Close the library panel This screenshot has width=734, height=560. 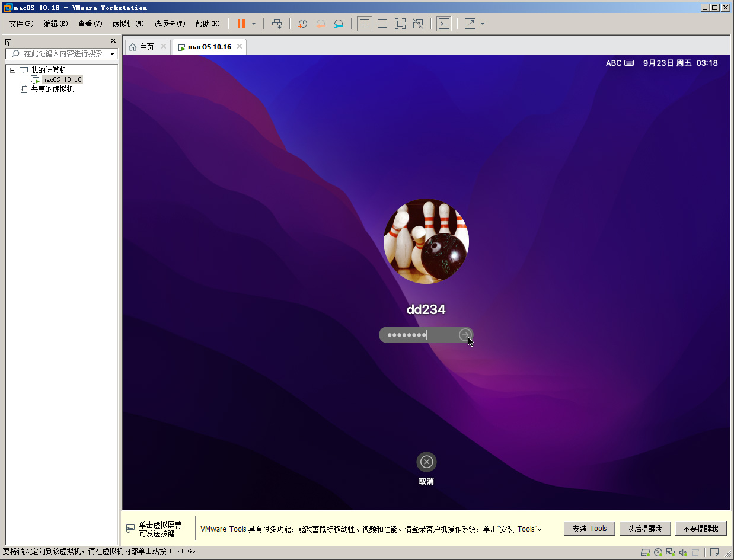113,41
